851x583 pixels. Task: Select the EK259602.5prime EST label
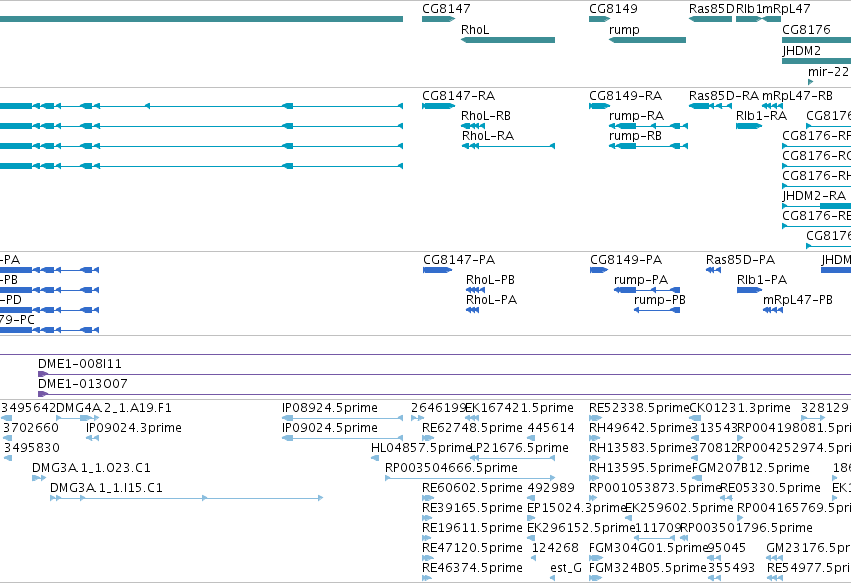click(679, 508)
